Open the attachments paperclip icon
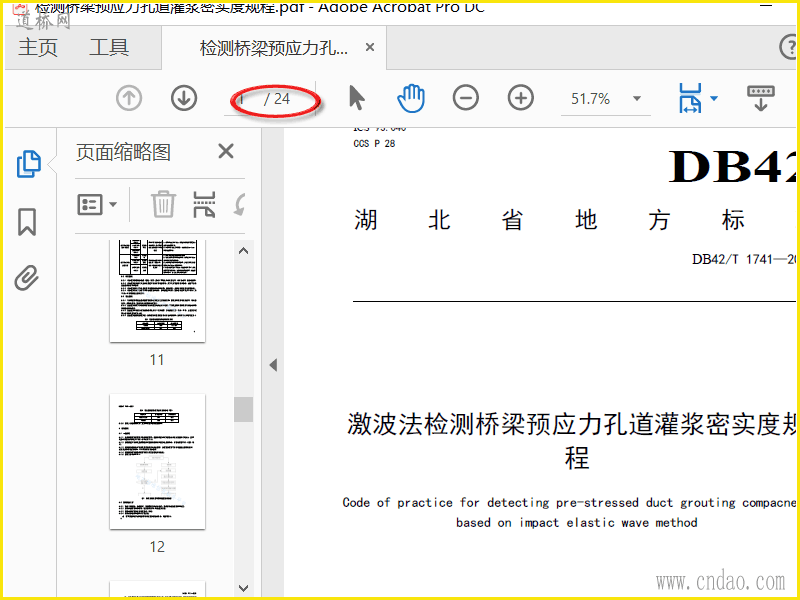 click(x=27, y=278)
